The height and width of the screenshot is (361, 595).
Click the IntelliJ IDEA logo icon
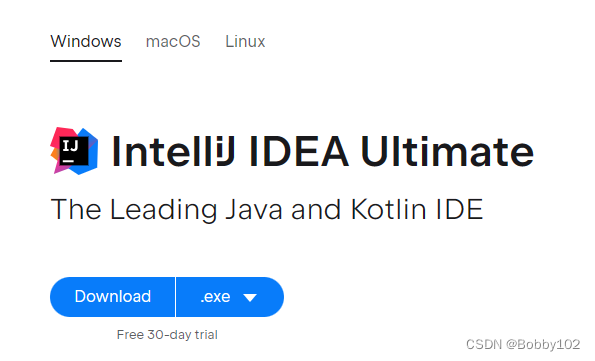pos(74,151)
